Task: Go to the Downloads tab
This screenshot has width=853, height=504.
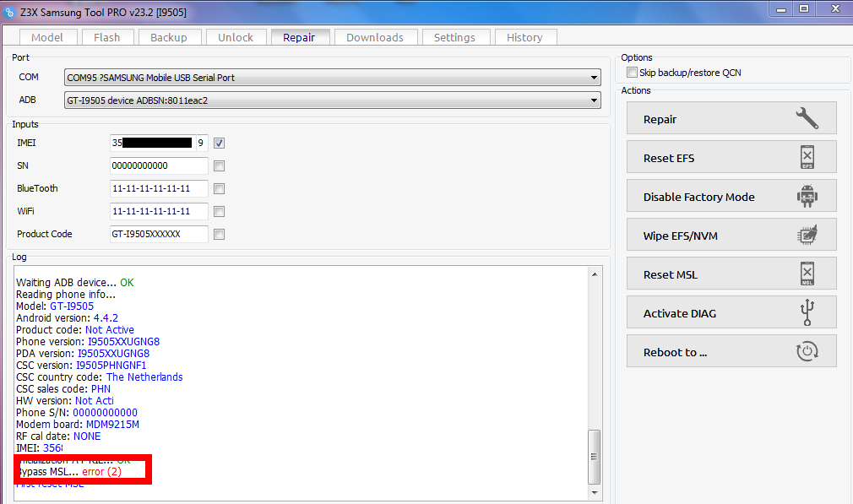Action: (x=375, y=37)
